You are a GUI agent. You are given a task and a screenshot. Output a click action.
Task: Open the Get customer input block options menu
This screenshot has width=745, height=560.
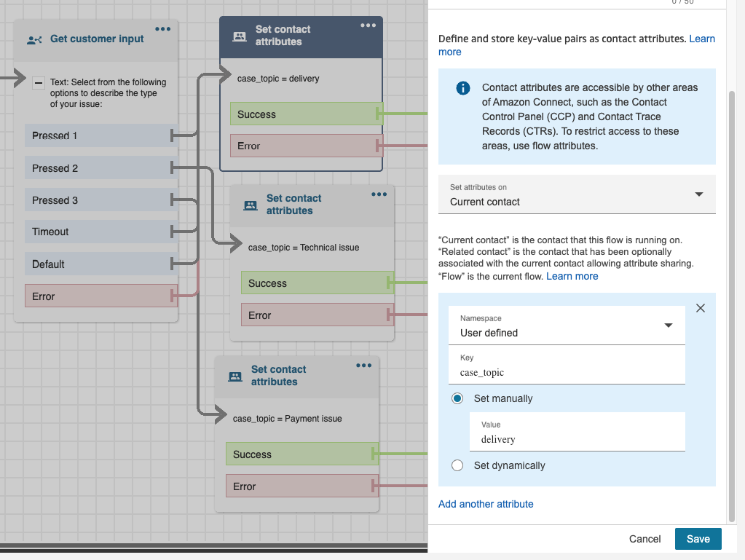(x=162, y=29)
